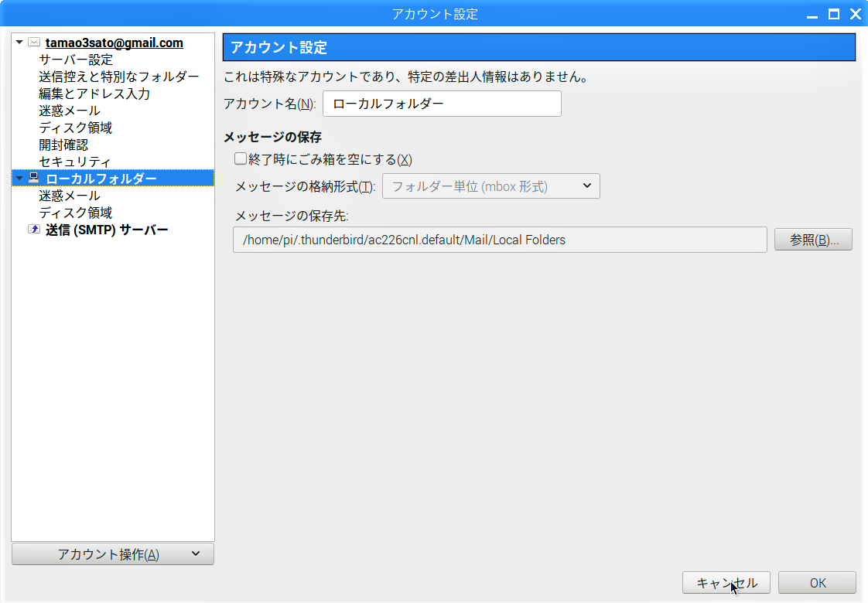Open the メッセージの格納形式 dropdown
Viewport: 868px width, 603px height.
(x=491, y=186)
